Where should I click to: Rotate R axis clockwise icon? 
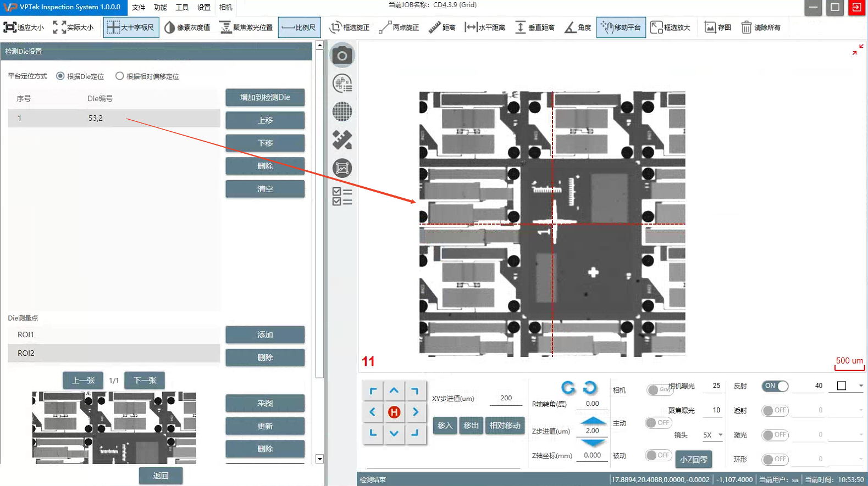tap(568, 388)
